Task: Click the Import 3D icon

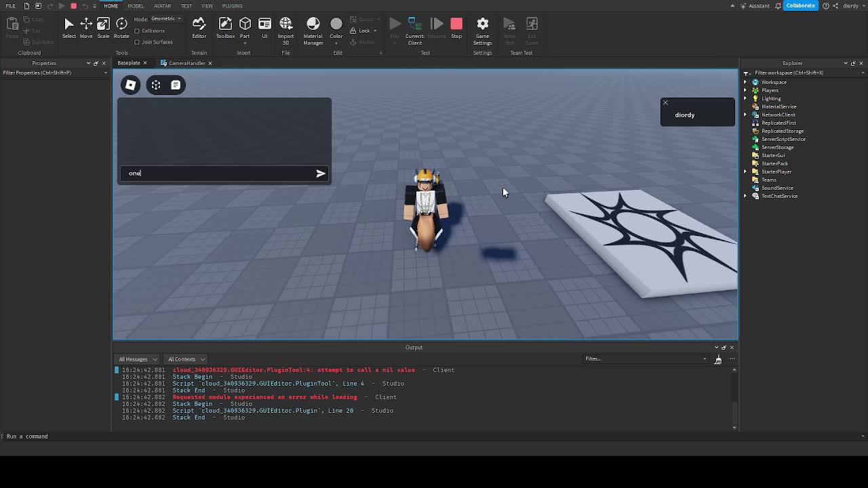Action: coord(285,24)
